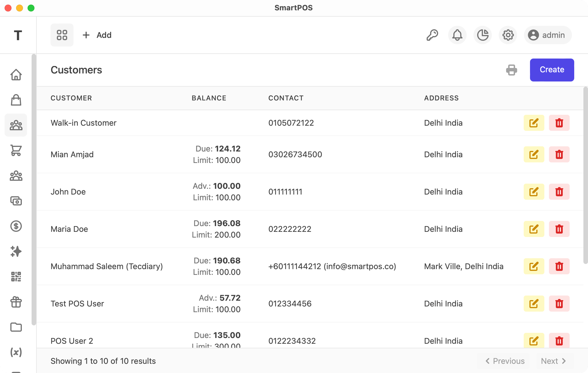Click the grid apps menu button
The height and width of the screenshot is (373, 588).
tap(62, 35)
